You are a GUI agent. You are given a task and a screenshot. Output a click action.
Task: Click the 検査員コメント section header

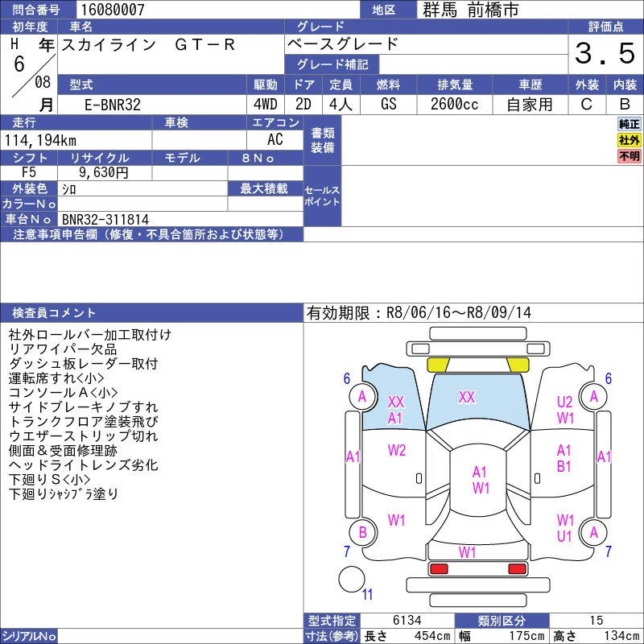pyautogui.click(x=151, y=313)
